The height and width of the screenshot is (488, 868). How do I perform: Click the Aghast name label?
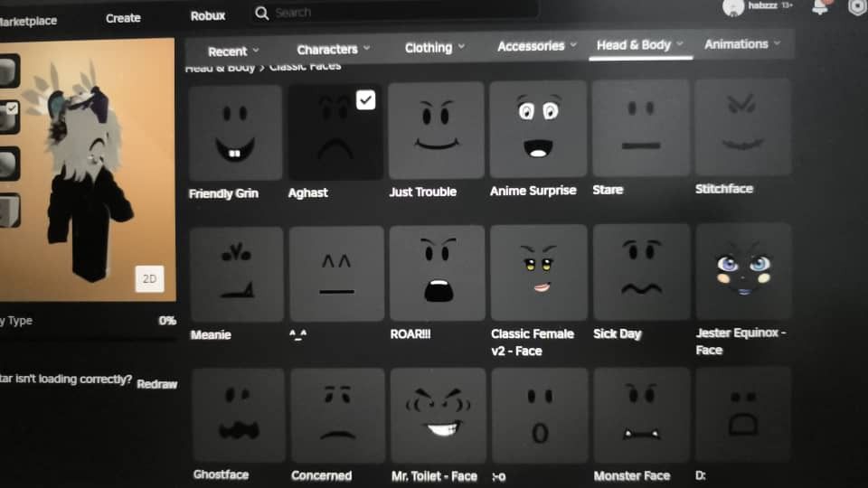307,193
